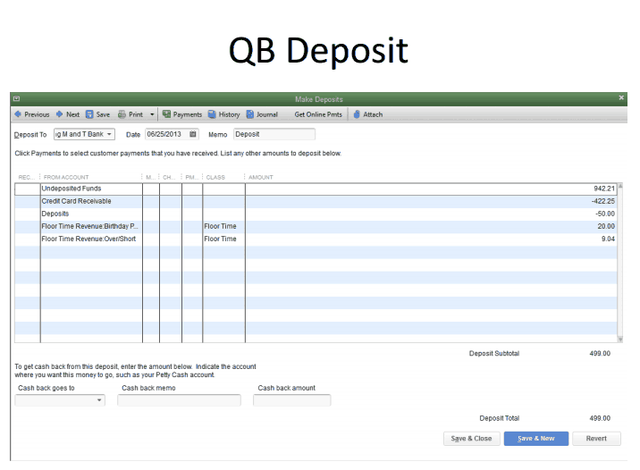640x470 pixels.
Task: Click the Cash back memo field
Action: pos(179,400)
